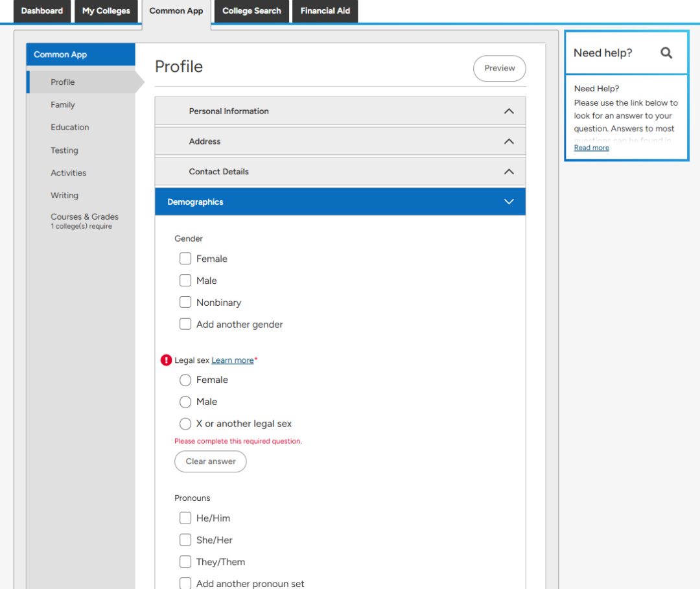Open the Dashboard tab

click(42, 11)
